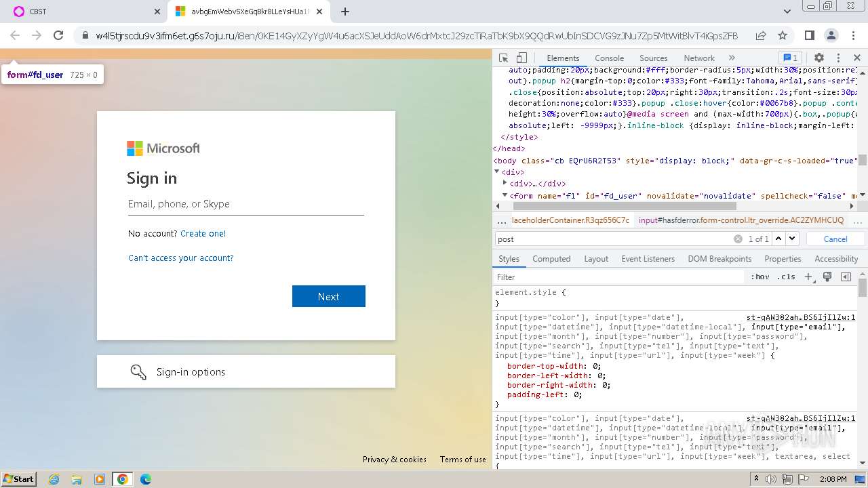
Task: Open the Sources tab
Action: [653, 58]
